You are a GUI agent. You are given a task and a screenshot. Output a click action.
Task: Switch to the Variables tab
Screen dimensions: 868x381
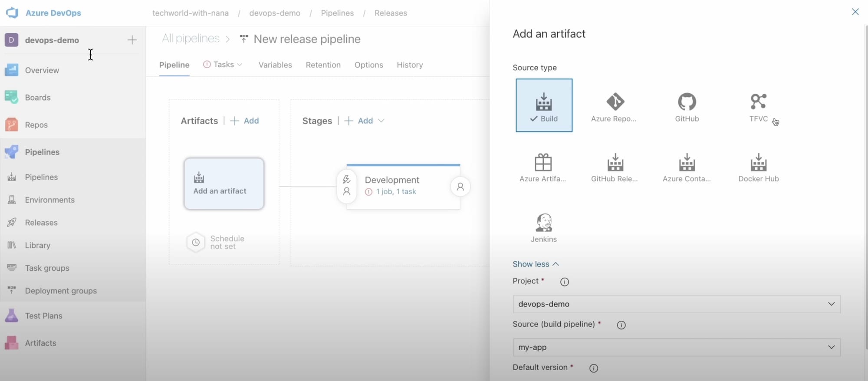click(x=275, y=65)
